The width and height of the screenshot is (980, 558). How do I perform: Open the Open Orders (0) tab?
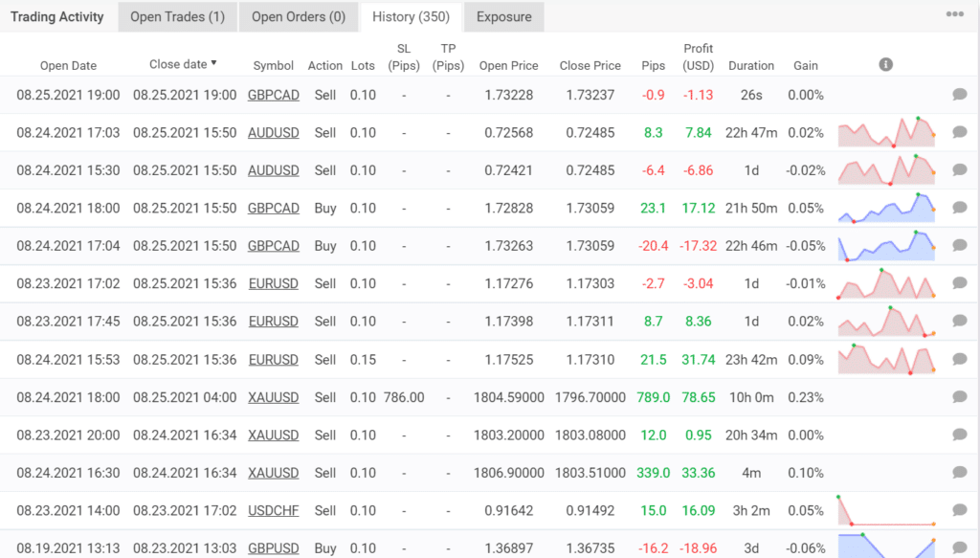point(298,16)
